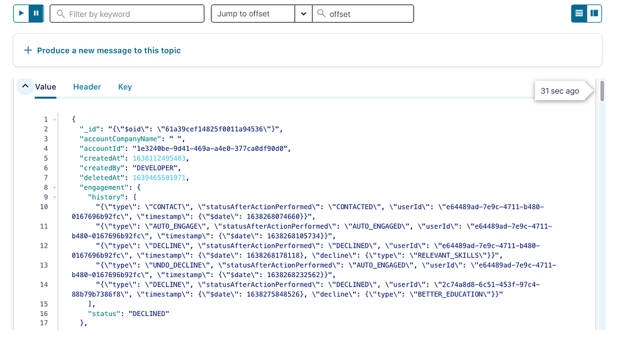Click into the offset input field
Screen dimensions: 644x338
(x=368, y=14)
